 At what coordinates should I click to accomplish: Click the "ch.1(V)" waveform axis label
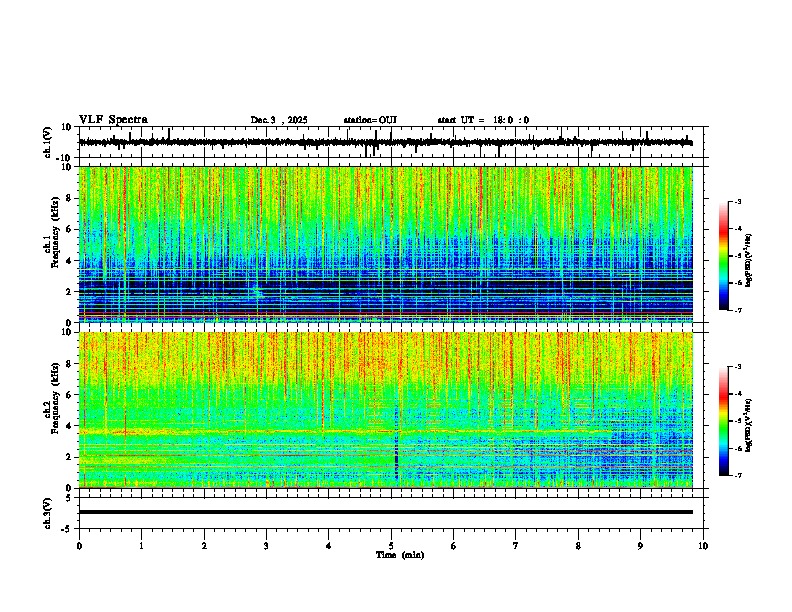click(47, 142)
